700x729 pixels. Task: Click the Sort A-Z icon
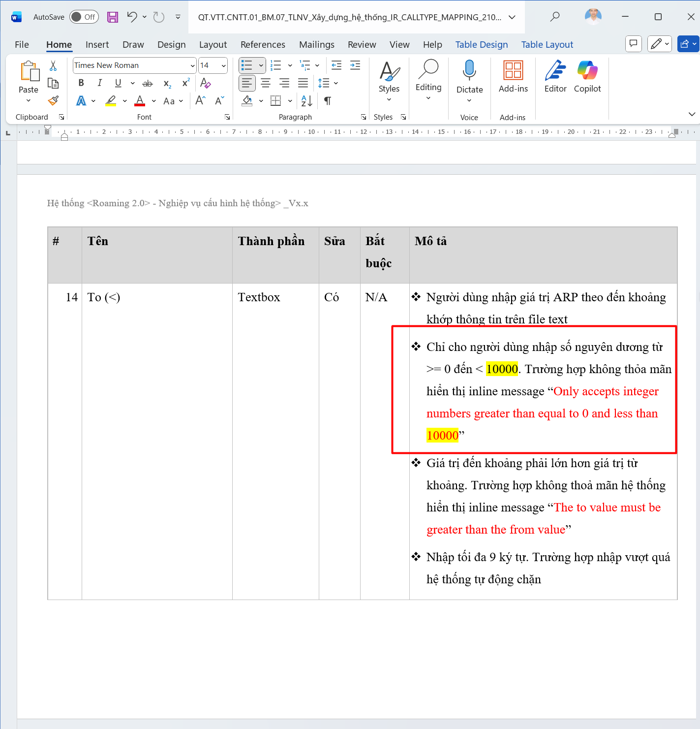pyautogui.click(x=306, y=101)
